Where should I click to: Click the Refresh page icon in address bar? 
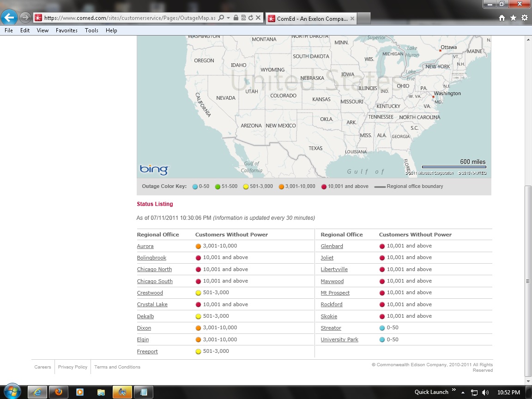tap(251, 18)
